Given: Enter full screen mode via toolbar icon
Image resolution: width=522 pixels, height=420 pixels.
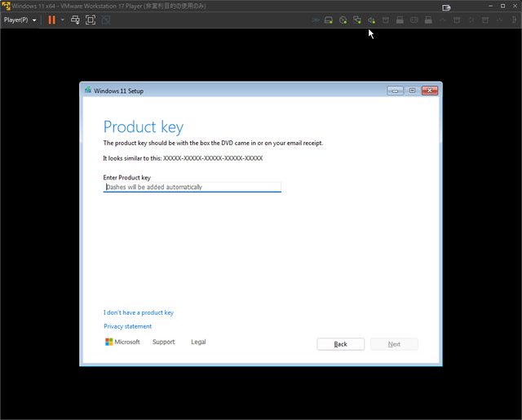Looking at the screenshot, I should (90, 20).
